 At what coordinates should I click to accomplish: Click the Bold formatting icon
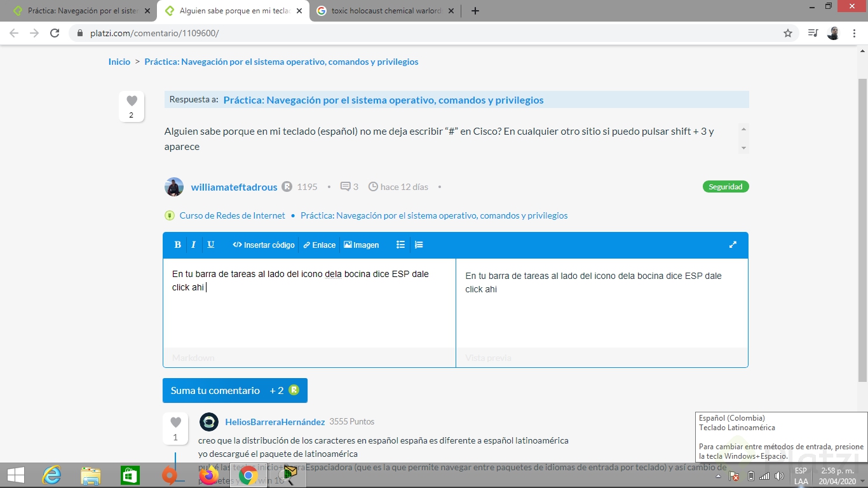coord(178,245)
